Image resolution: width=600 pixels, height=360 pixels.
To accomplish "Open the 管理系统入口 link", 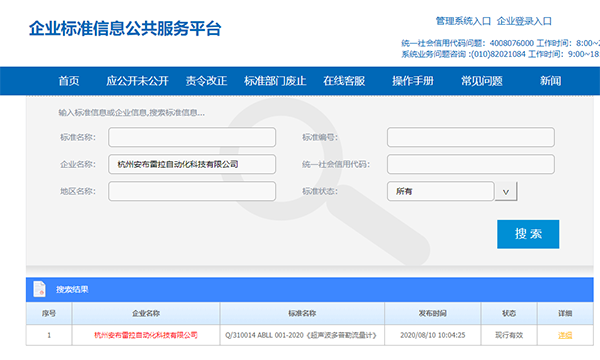I will tap(463, 21).
